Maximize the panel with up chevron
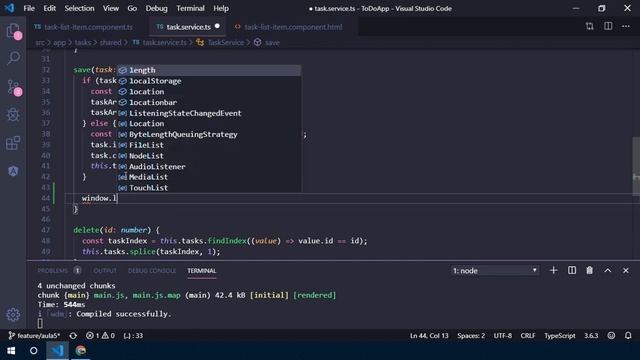This screenshot has width=640, height=360. click(608, 270)
